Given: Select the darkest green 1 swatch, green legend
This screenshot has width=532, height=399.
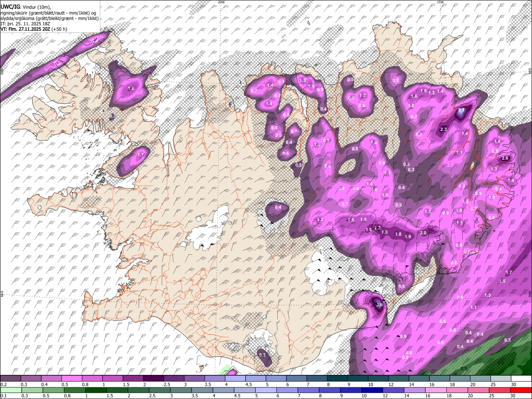Looking at the screenshot, I should pyautogui.click(x=96, y=390).
